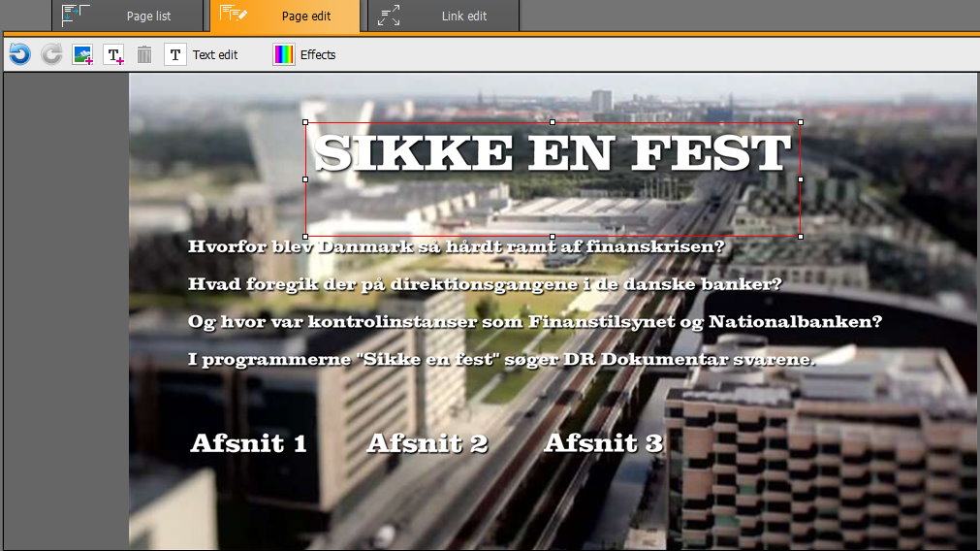Click the top-middle selection resize handle
This screenshot has height=551, width=980.
click(x=553, y=122)
